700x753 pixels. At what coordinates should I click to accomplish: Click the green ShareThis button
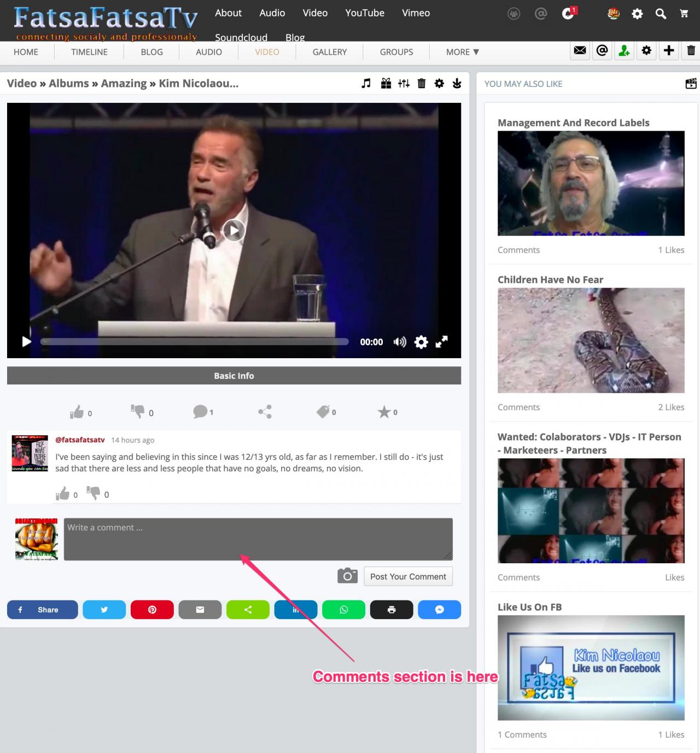click(248, 610)
